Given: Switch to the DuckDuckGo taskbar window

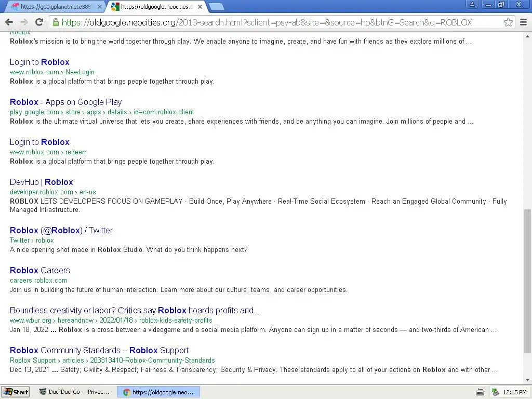Looking at the screenshot, I should pyautogui.click(x=74, y=392).
